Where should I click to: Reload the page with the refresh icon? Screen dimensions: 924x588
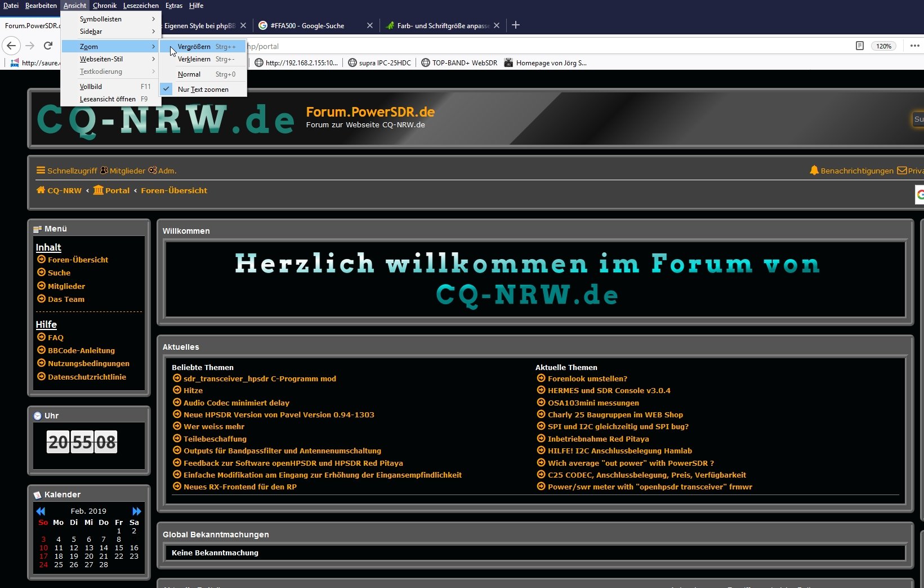[48, 46]
